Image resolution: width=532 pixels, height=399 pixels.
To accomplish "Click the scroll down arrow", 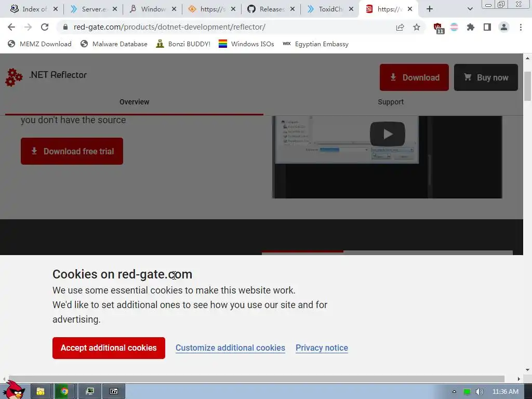I will click(x=527, y=370).
